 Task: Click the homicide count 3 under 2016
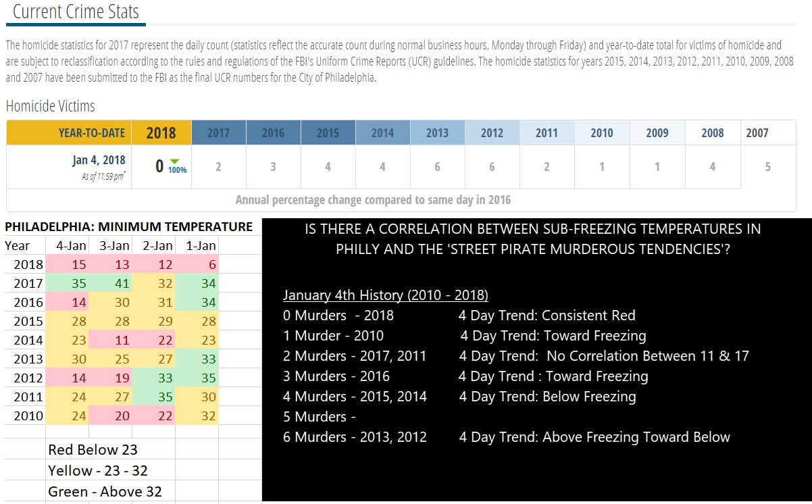click(x=273, y=166)
